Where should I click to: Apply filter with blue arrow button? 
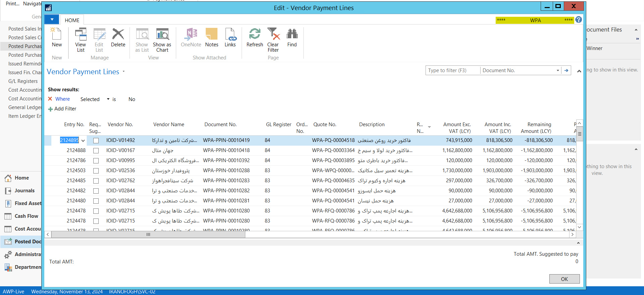click(566, 70)
